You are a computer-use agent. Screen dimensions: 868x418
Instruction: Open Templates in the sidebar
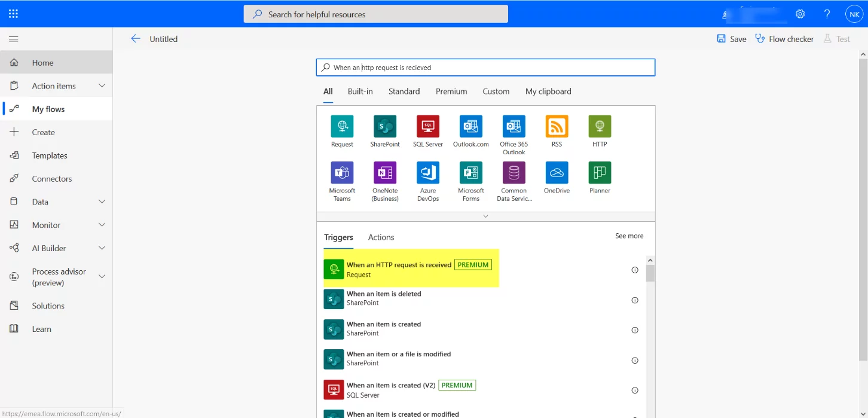point(56,155)
